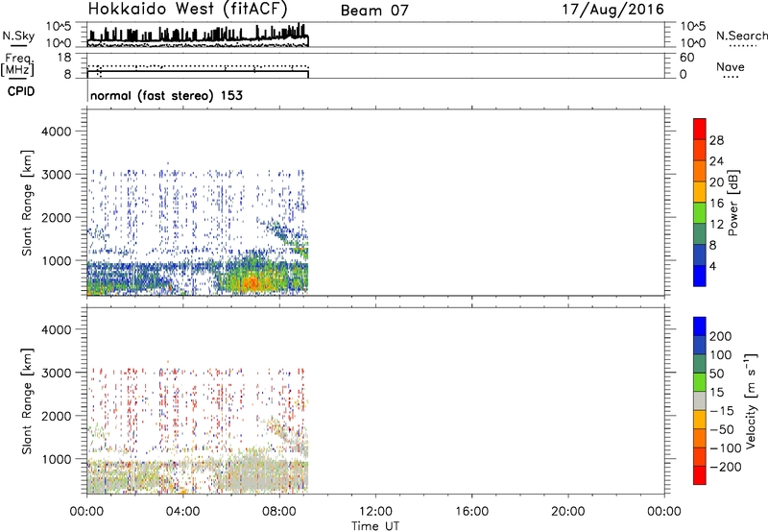Click the "12" label on power colorbar
Screen dimensions: 768x532
coord(716,225)
